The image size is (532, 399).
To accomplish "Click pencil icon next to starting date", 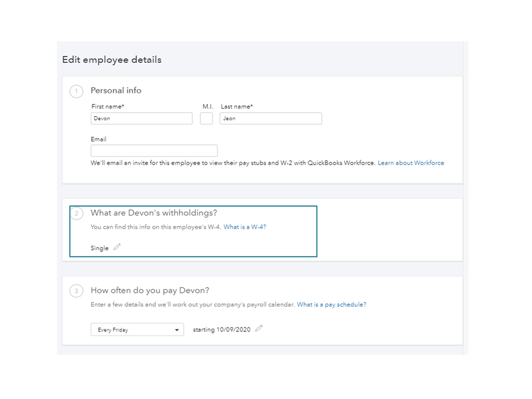I will pos(259,329).
